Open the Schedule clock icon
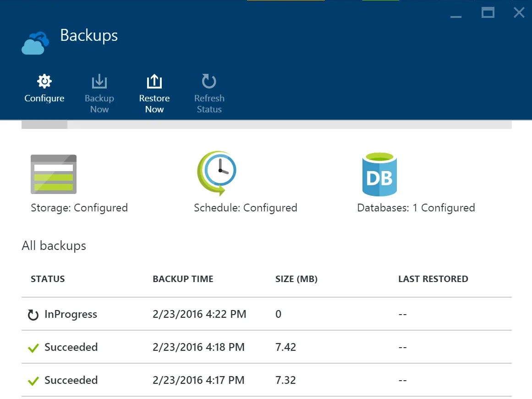This screenshot has height=399, width=532. click(x=217, y=173)
